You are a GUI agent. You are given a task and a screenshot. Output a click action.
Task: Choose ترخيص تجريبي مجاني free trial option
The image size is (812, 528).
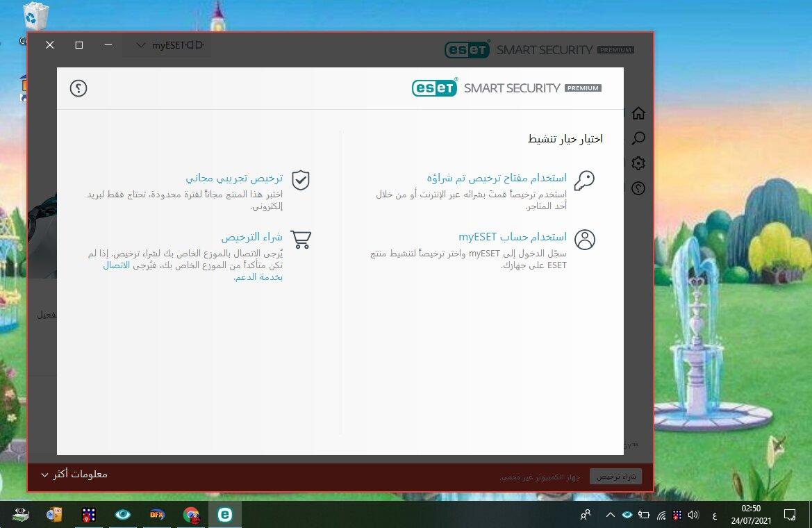(234, 179)
